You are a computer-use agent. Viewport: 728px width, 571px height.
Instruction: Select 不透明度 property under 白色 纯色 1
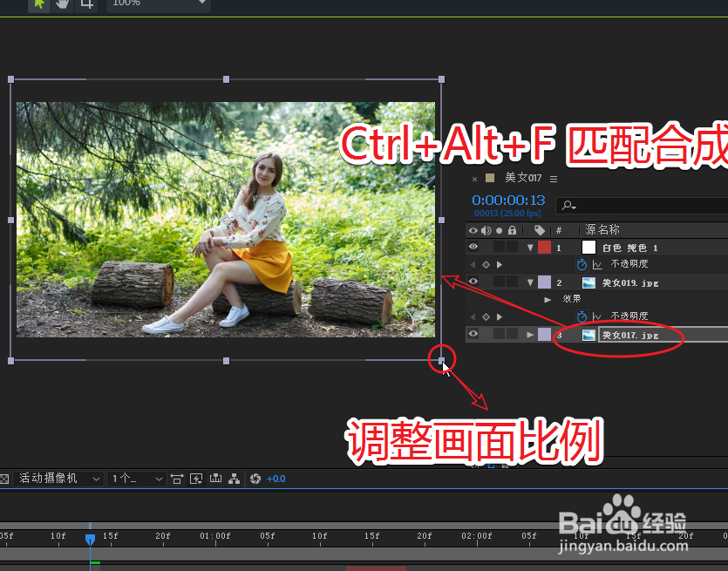(x=629, y=263)
